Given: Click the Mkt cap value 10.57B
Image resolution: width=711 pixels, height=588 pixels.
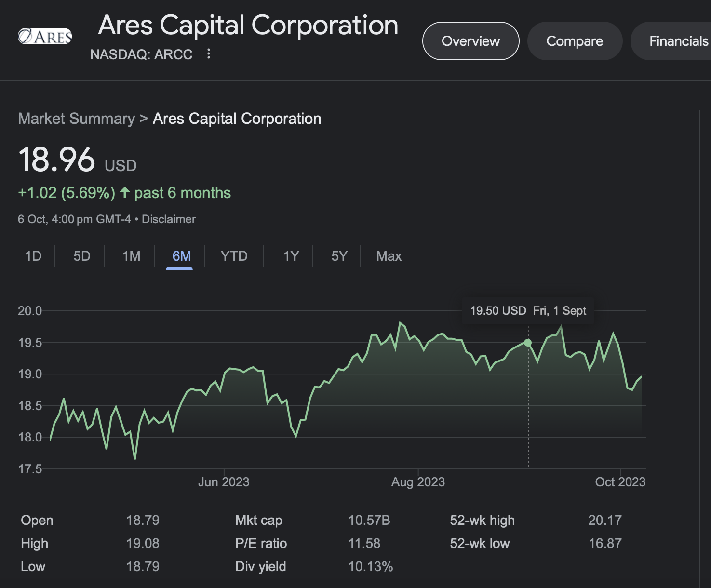Looking at the screenshot, I should pyautogui.click(x=369, y=521).
